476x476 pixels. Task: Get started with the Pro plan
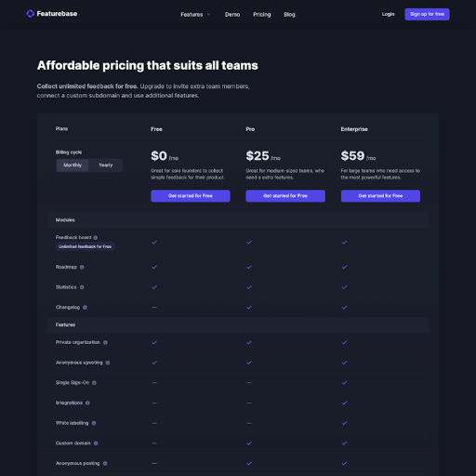coord(285,196)
